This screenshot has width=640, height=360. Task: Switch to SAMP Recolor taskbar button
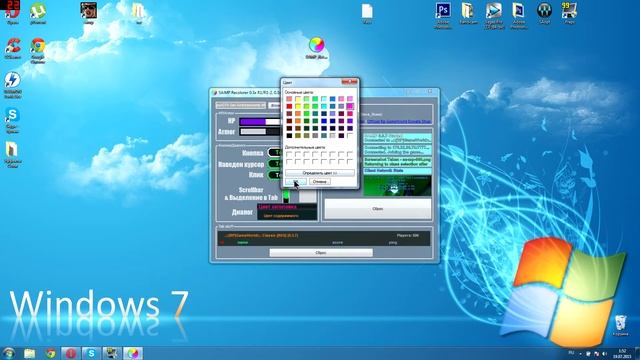pyautogui.click(x=133, y=353)
